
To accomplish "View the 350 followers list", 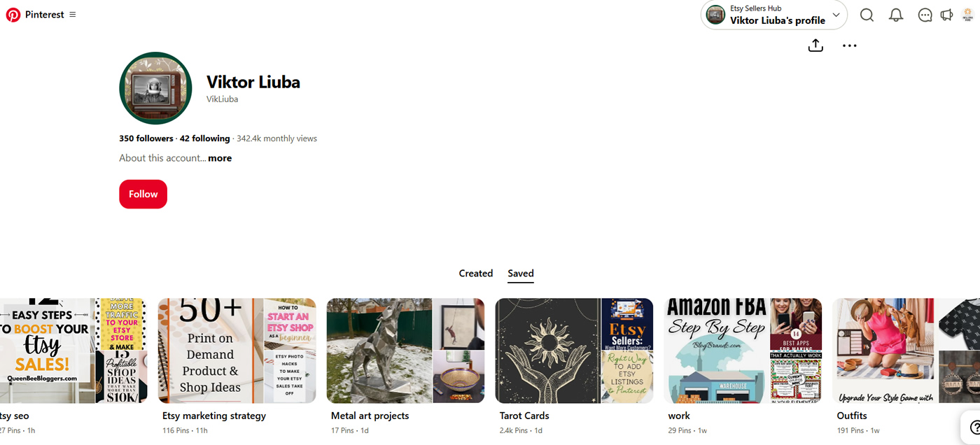I will (x=146, y=139).
